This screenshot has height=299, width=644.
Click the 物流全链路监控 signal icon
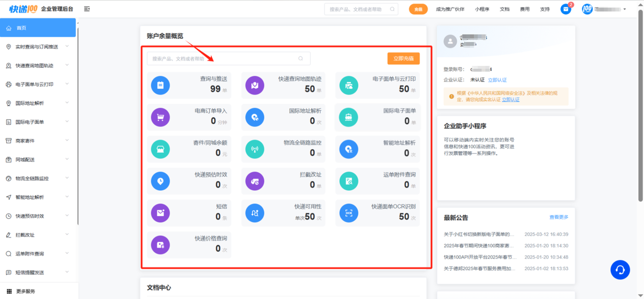255,149
